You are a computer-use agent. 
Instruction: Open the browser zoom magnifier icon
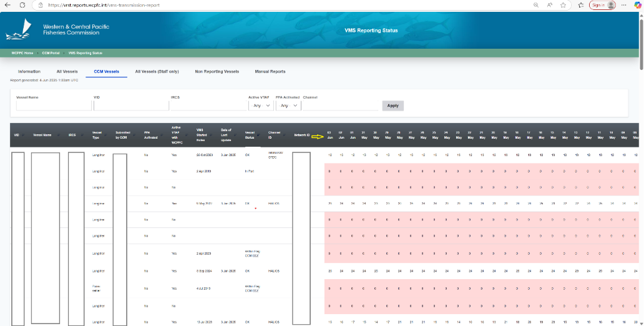(x=536, y=4)
